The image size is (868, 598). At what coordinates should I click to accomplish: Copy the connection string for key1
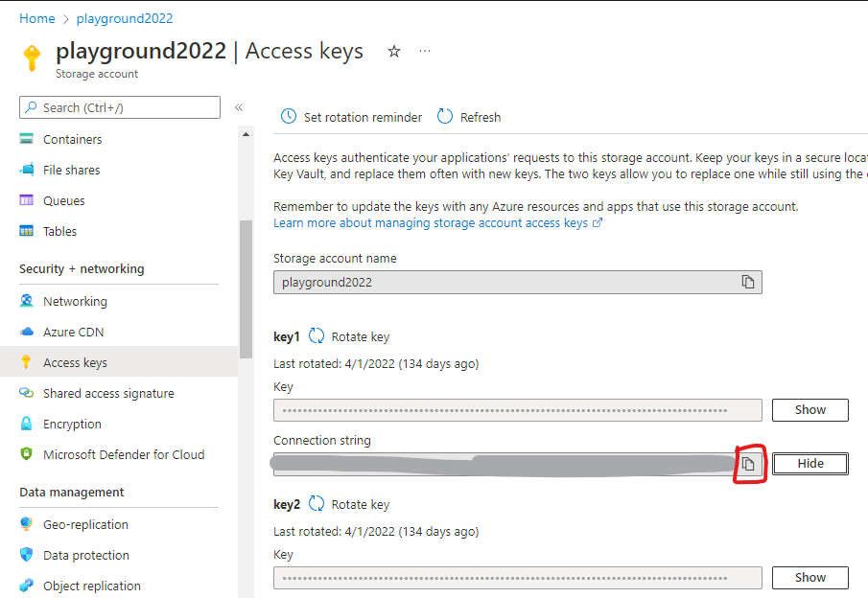748,463
